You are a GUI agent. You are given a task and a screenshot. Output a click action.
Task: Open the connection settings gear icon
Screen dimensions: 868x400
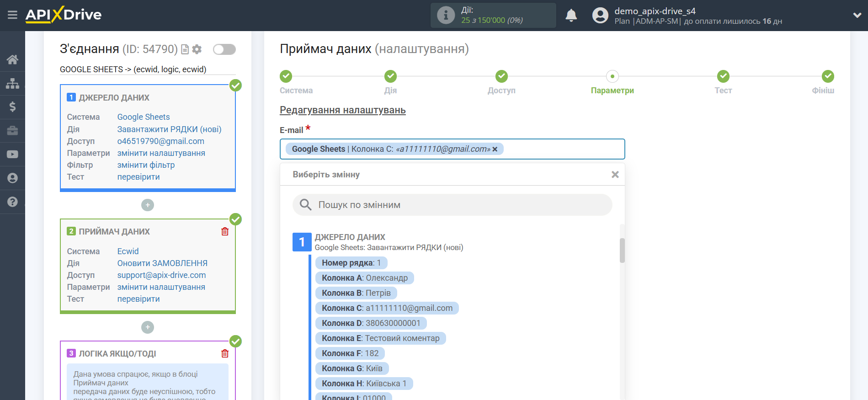[x=197, y=49]
